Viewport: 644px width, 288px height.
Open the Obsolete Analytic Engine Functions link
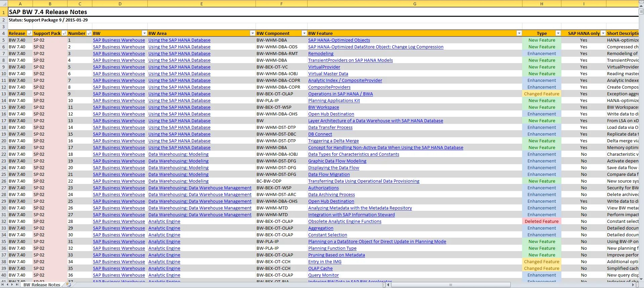coord(345,221)
